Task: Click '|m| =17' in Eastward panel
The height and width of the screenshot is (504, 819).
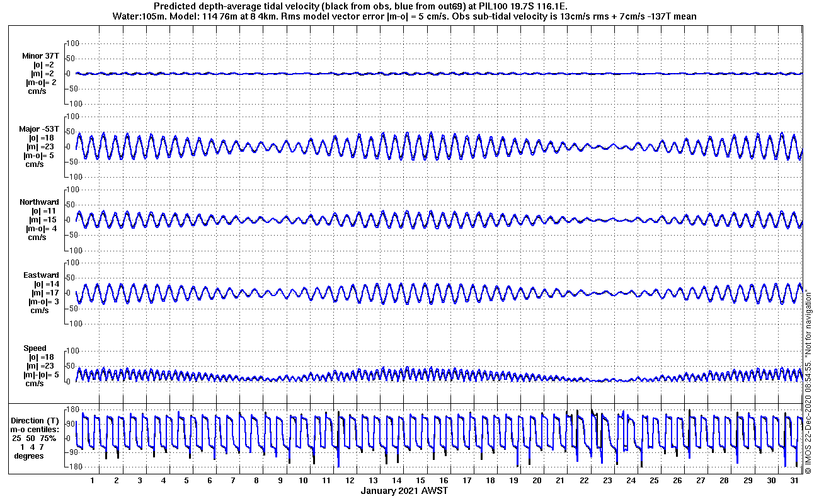Action: pyautogui.click(x=44, y=293)
